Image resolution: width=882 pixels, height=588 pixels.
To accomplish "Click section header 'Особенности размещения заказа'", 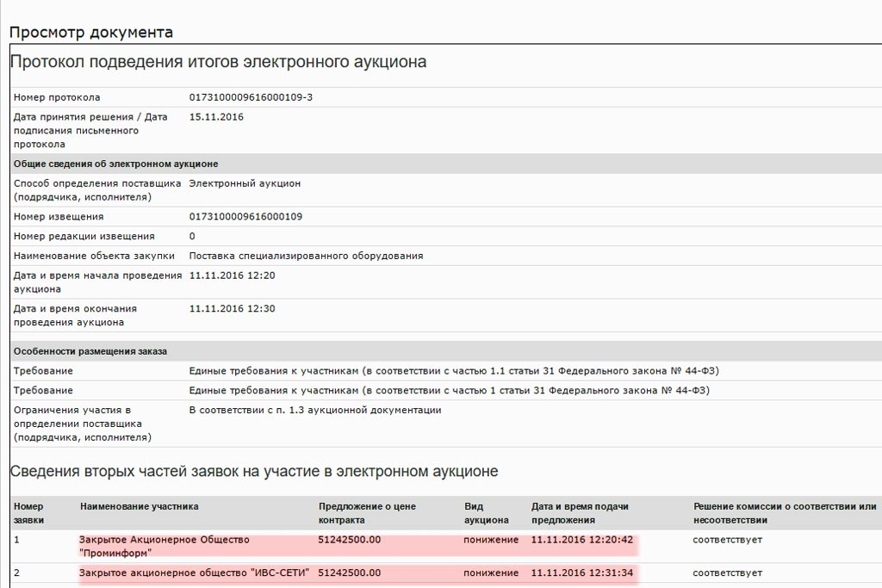I will pos(90,351).
